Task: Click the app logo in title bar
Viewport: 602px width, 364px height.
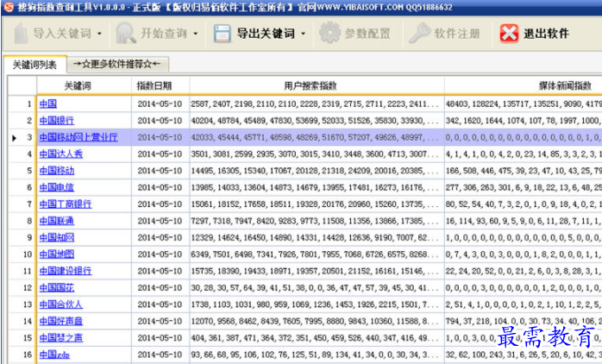Action: [8, 8]
